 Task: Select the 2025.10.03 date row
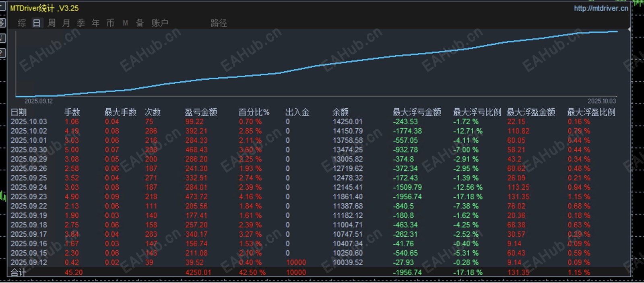pos(29,122)
